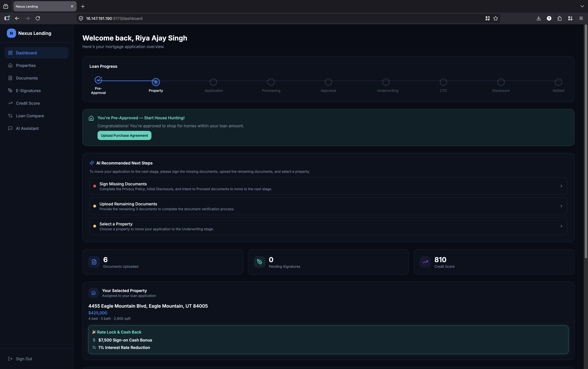This screenshot has width=588, height=369.
Task: Expand Sign Missing Documents chevron
Action: [561, 186]
